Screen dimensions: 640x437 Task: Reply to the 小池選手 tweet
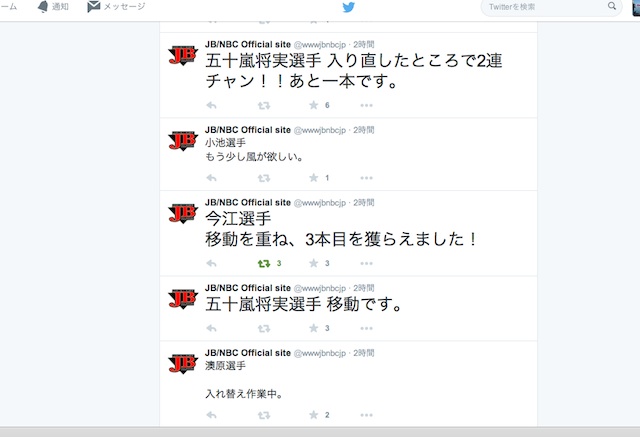[x=211, y=178]
